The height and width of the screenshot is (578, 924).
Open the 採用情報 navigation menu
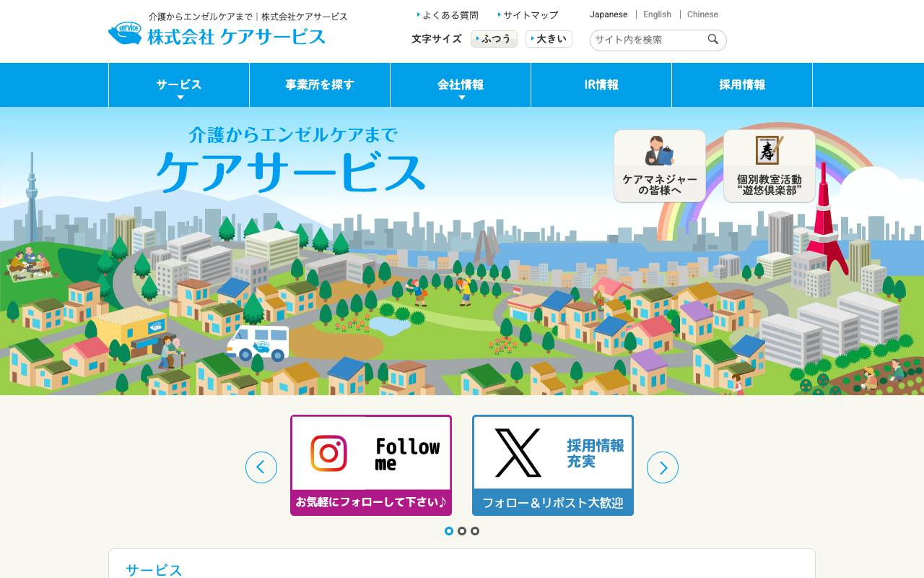(x=742, y=85)
